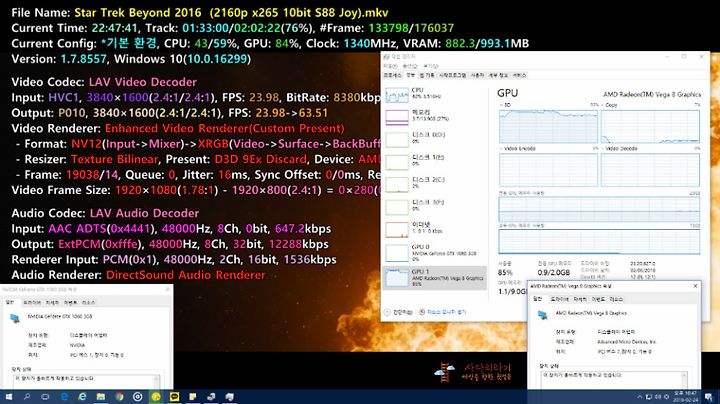The height and width of the screenshot is (404, 720).
Task: Select GPU 1 AMD Radeon Vega entry
Action: (x=434, y=278)
